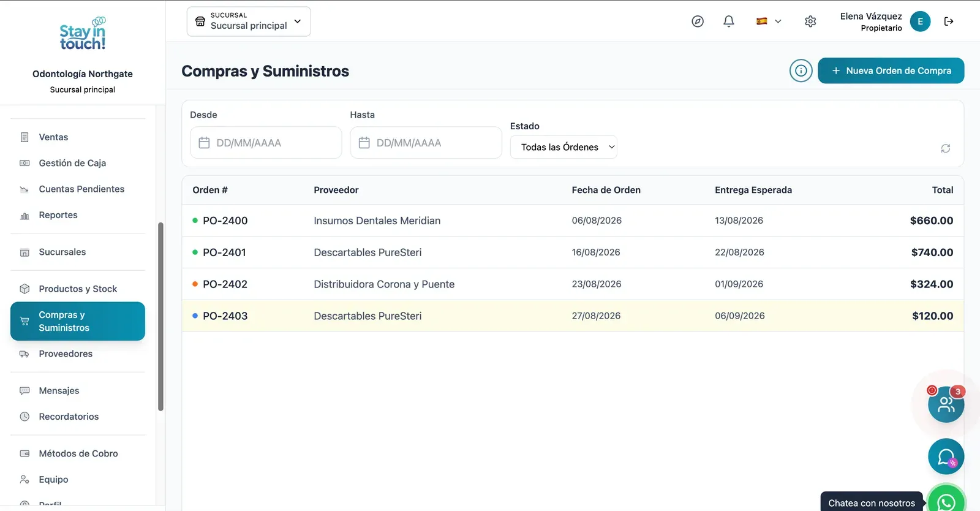Expand the Sucursal principal selector
The height and width of the screenshot is (511, 980).
tap(249, 21)
